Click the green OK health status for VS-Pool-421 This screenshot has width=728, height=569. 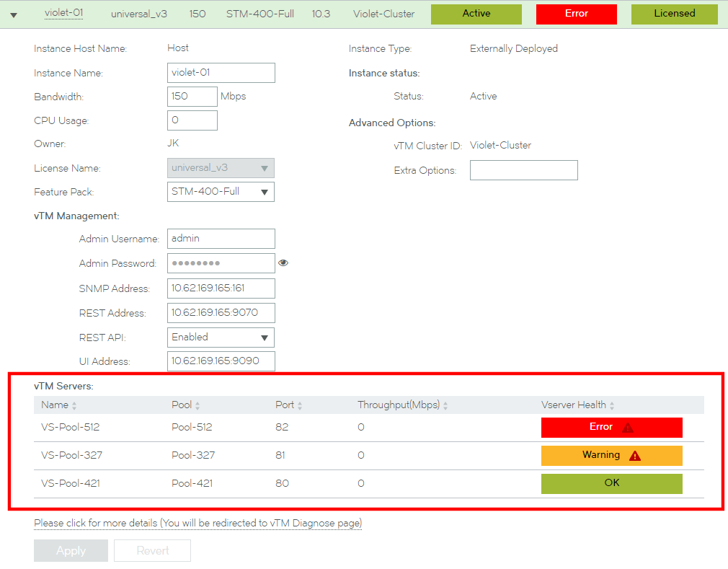611,483
